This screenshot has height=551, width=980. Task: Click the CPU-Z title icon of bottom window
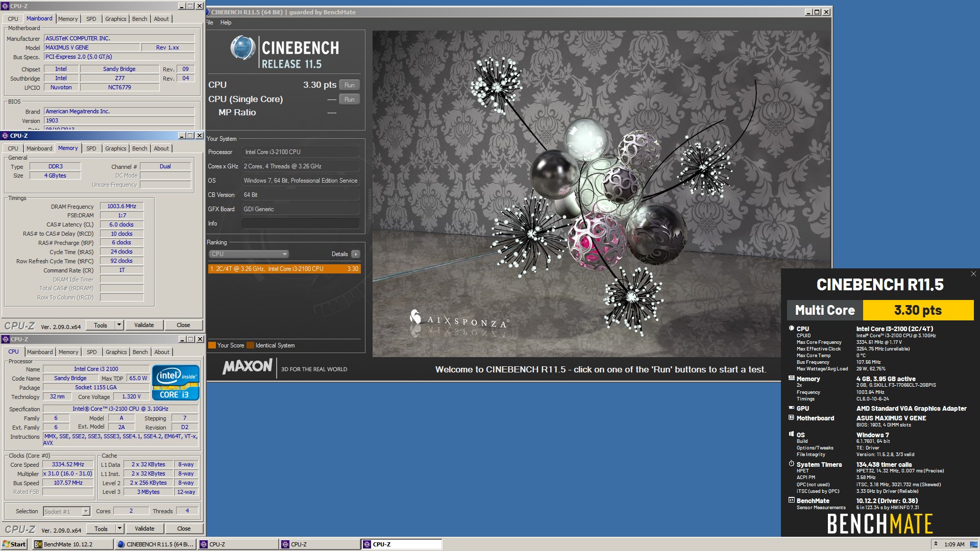[6, 339]
